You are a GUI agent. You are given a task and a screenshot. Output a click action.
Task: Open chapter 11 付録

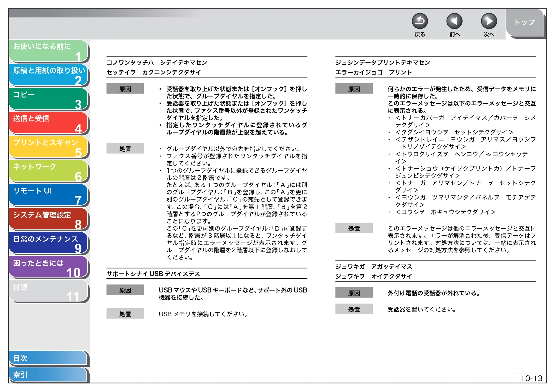coord(48,291)
